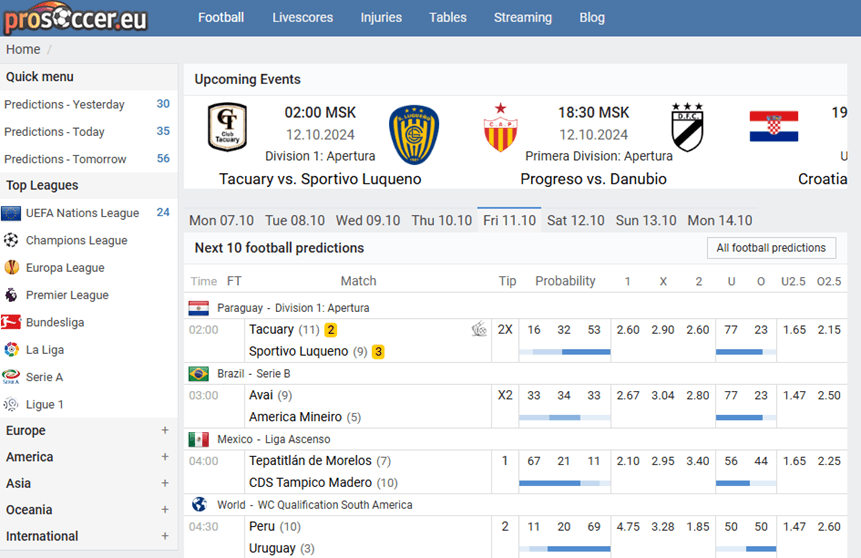The image size is (861, 558).
Task: Click the Tacuary club crest
Action: (227, 127)
